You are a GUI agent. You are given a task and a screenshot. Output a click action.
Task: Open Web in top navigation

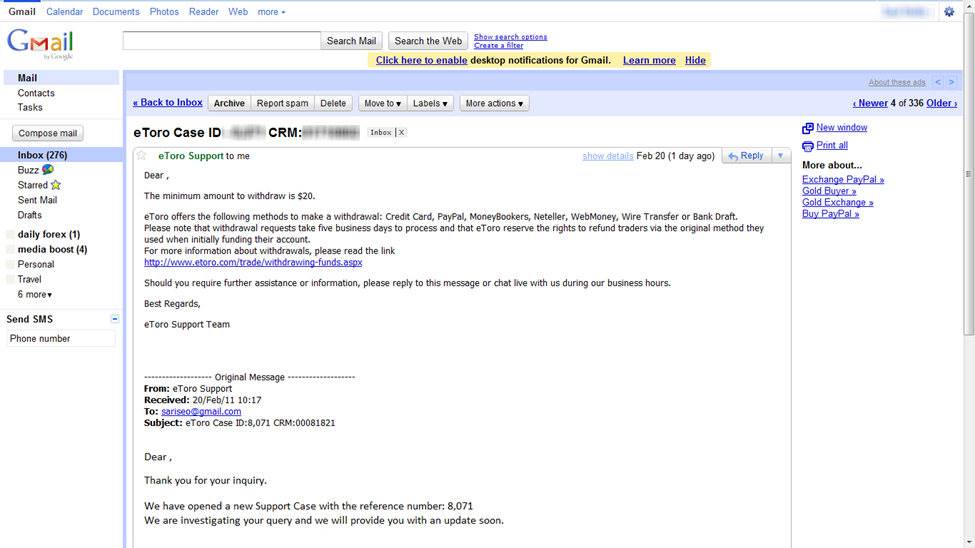(238, 12)
